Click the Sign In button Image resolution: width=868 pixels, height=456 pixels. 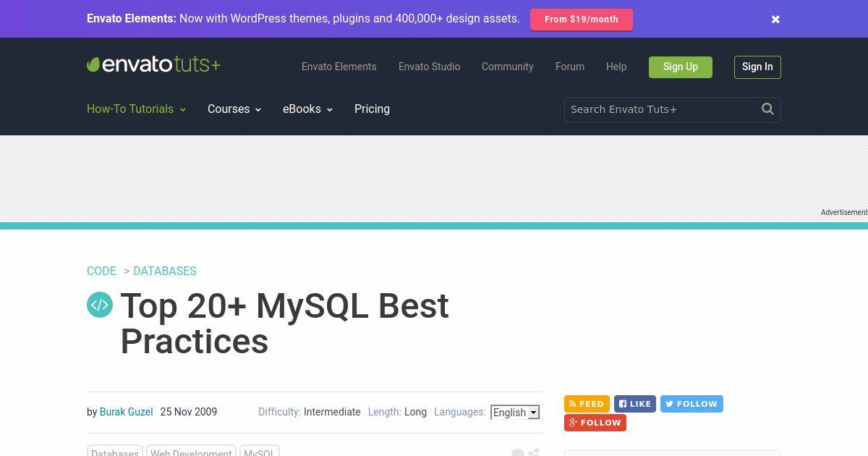pos(757,67)
